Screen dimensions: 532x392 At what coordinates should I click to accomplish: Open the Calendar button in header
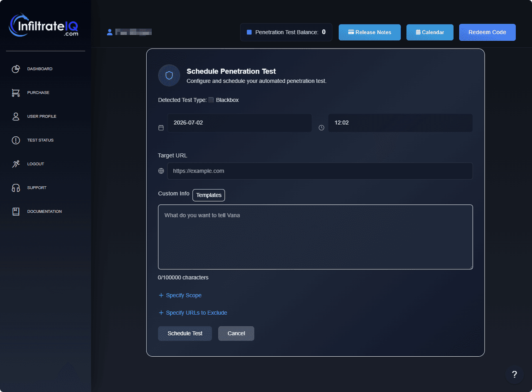point(430,32)
